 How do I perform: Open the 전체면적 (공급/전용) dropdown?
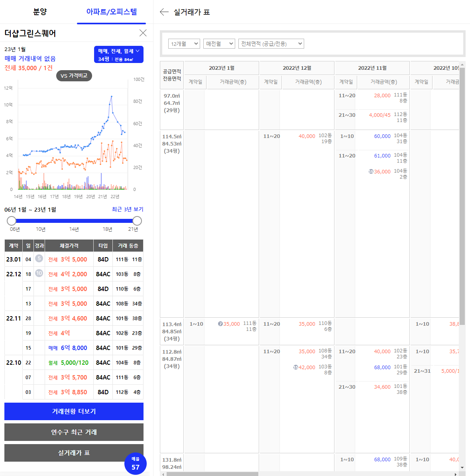click(271, 44)
